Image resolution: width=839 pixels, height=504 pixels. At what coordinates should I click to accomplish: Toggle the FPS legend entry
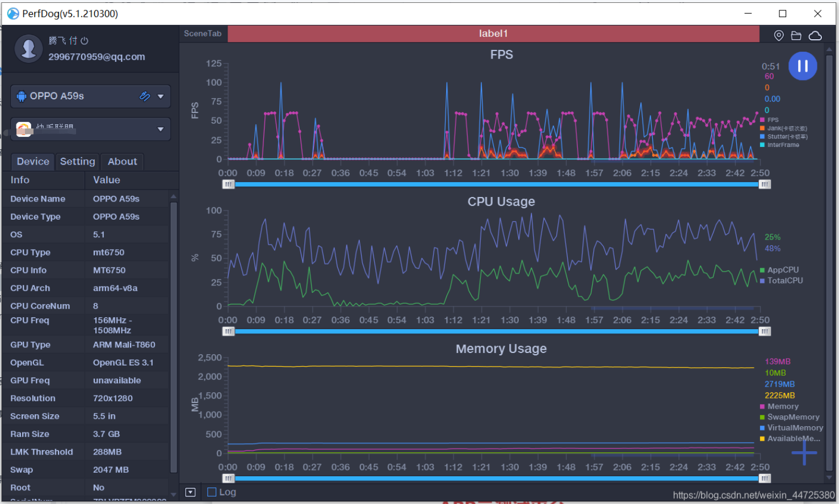point(769,120)
